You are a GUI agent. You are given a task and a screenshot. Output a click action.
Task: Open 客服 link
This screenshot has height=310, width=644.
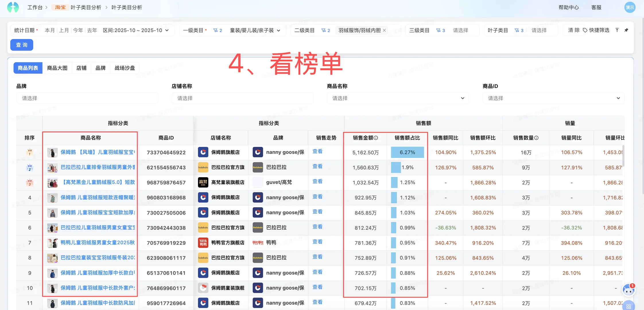click(x=596, y=7)
